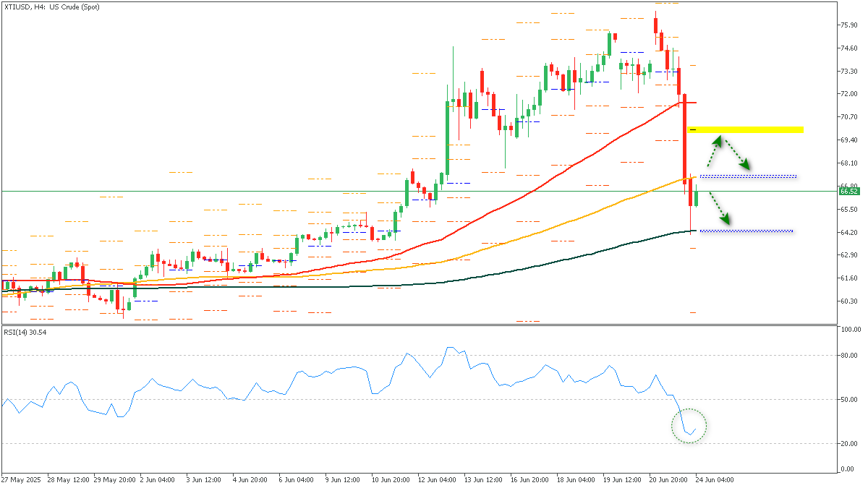Select the lower blue dotted level line
This screenshot has height=488, width=868.
point(746,231)
